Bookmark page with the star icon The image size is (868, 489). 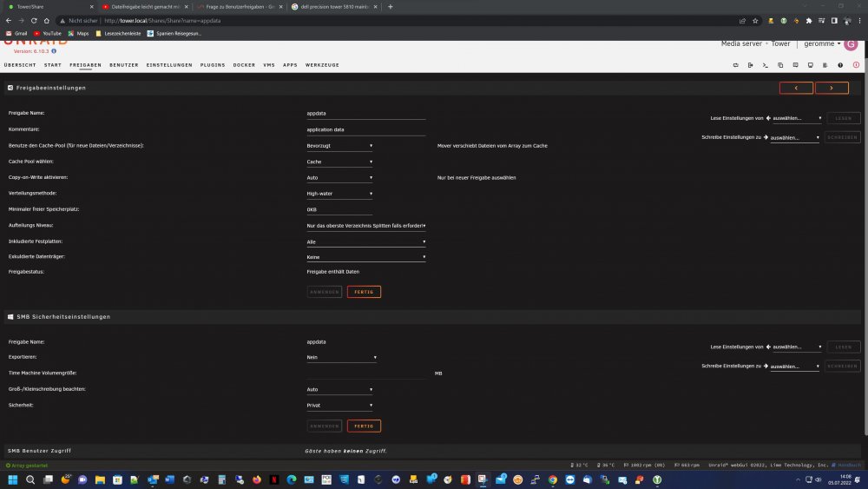tap(755, 21)
